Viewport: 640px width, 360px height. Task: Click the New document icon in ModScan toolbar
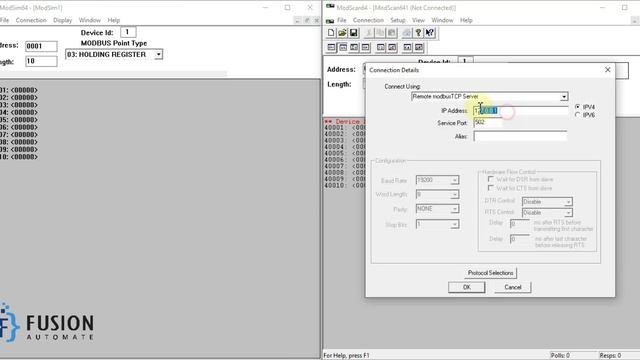331,33
